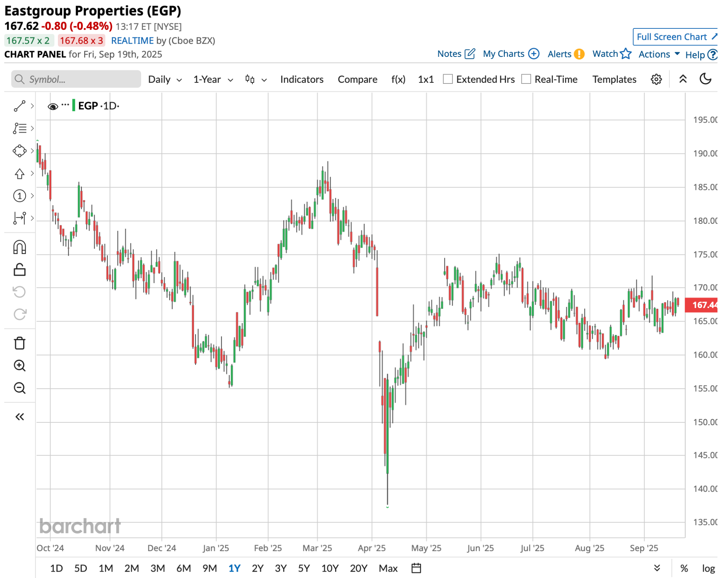Select the 6M time range
The height and width of the screenshot is (578, 728).
point(183,568)
